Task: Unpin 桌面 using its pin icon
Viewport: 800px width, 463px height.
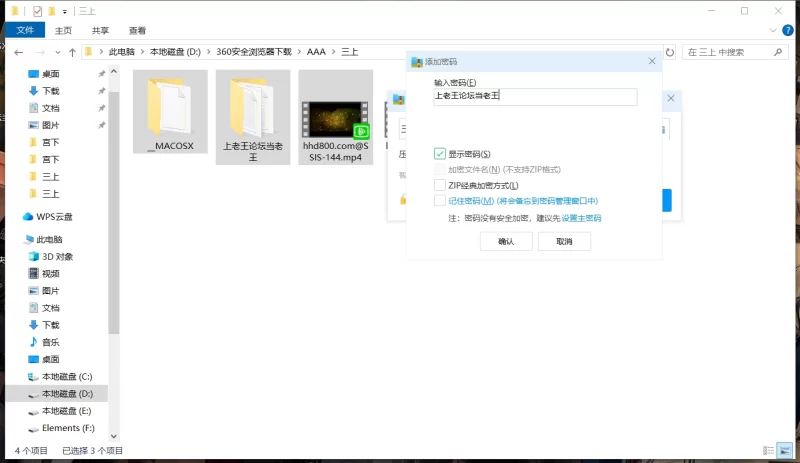Action: 102,74
